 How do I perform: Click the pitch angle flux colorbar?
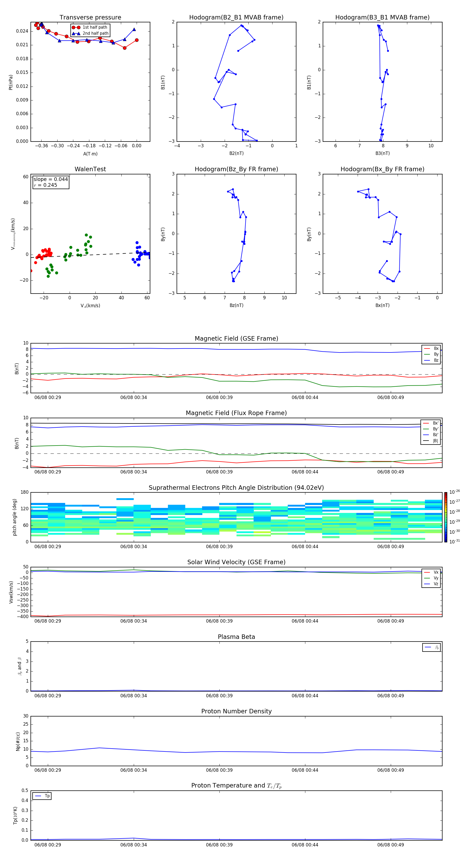pos(445,517)
